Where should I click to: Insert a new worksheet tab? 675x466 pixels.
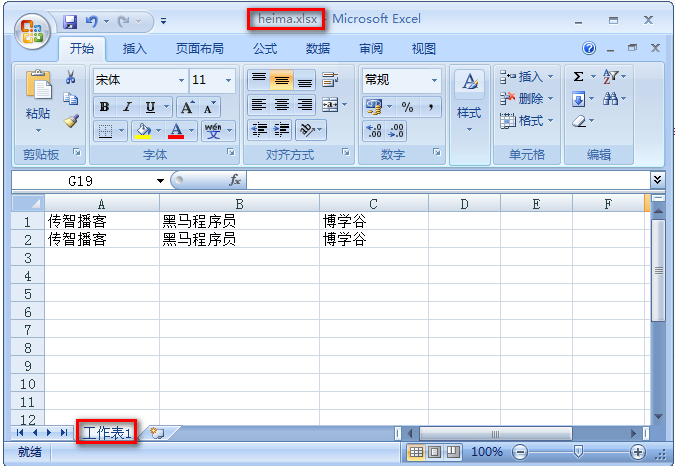(x=158, y=433)
